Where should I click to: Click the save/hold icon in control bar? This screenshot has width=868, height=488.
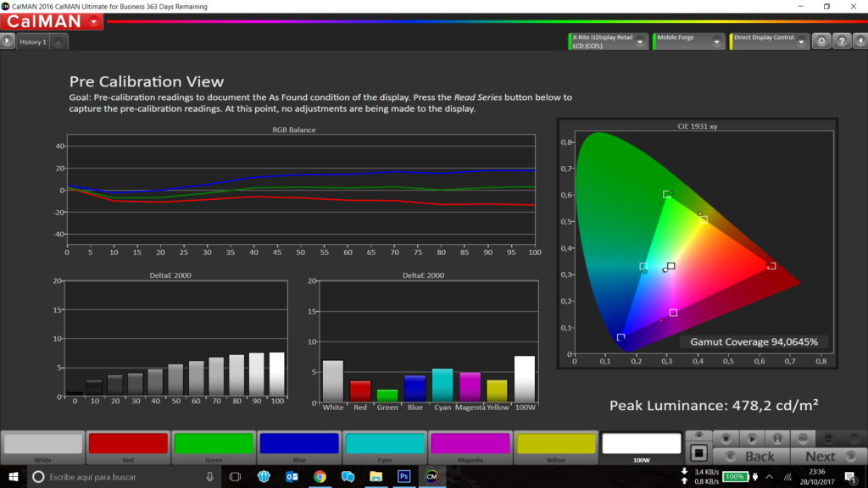pos(777,438)
